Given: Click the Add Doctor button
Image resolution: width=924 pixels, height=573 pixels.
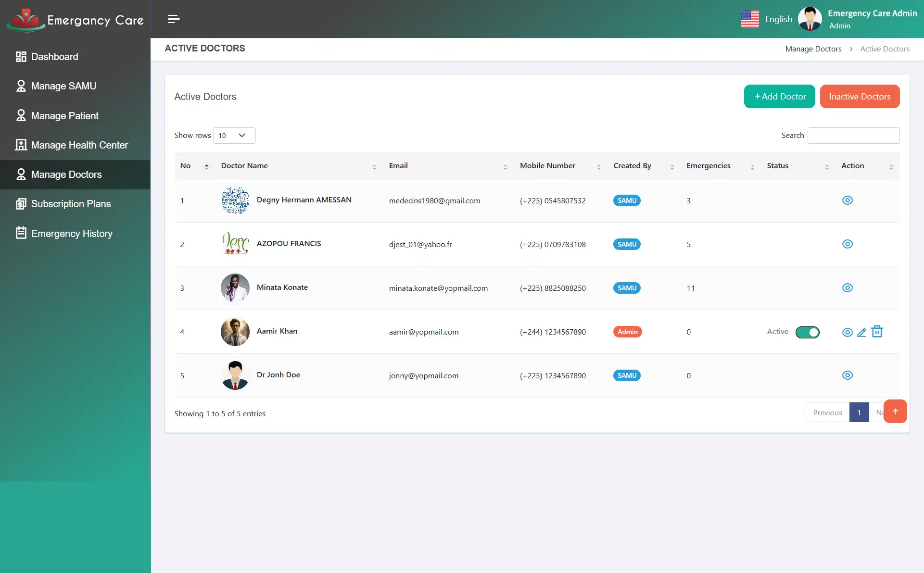Looking at the screenshot, I should [x=779, y=96].
